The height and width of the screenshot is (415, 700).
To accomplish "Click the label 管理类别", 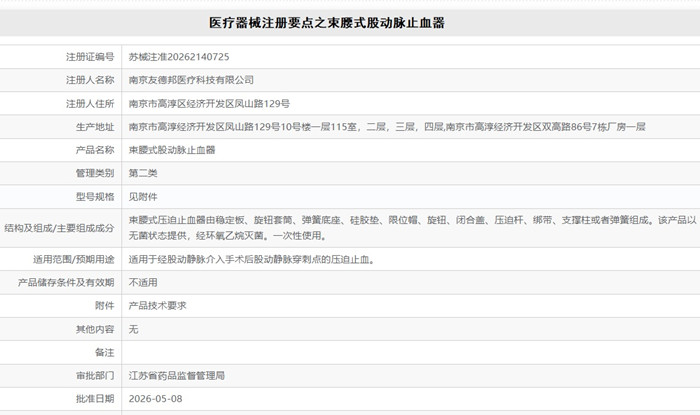I will (95, 173).
